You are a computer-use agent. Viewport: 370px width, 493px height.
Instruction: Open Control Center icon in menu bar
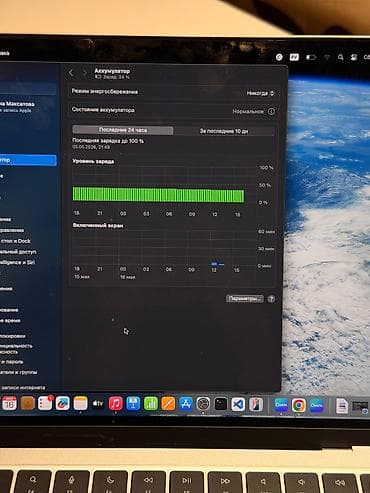pos(354,57)
